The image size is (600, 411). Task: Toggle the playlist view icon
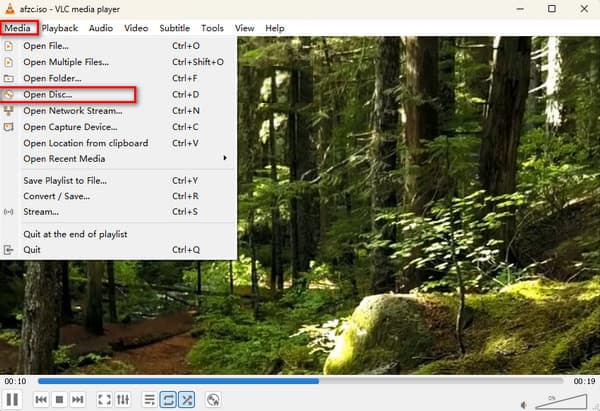[149, 400]
